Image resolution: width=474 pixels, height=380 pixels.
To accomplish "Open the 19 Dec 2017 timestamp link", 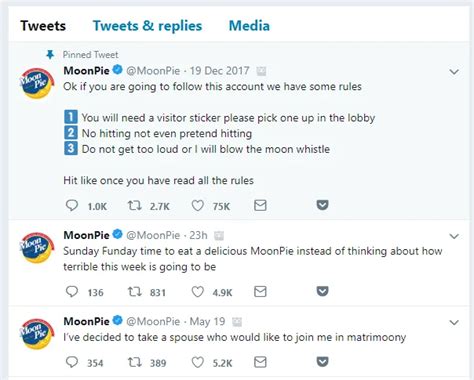I will 219,71.
